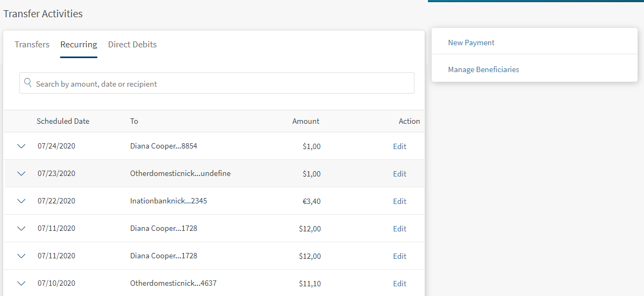Click the Amount column header
The width and height of the screenshot is (644, 296).
click(305, 121)
